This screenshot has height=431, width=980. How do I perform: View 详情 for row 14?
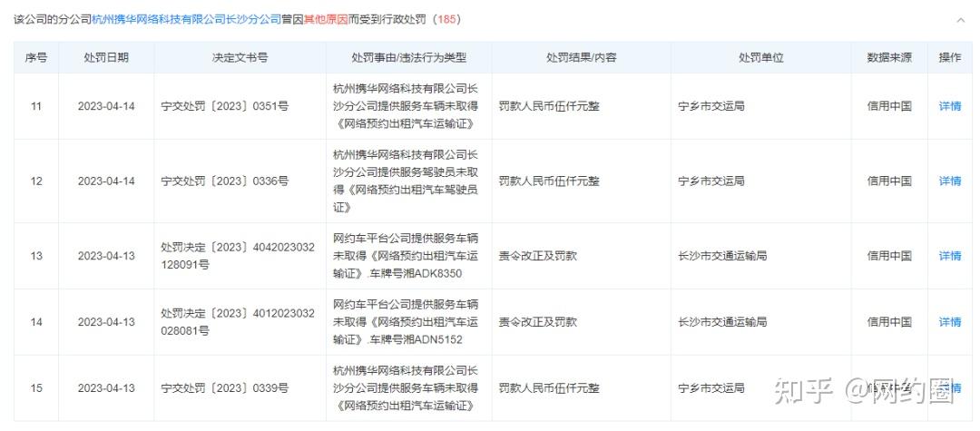(x=949, y=322)
